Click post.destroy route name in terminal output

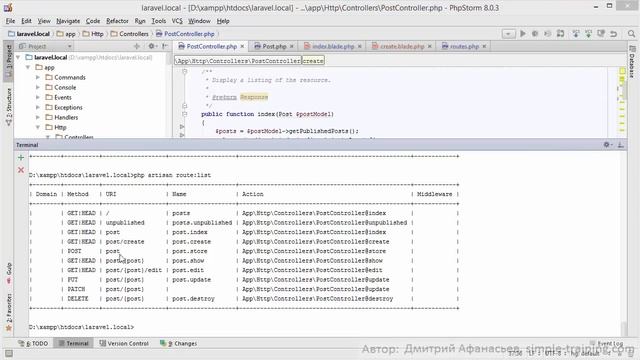(x=193, y=299)
